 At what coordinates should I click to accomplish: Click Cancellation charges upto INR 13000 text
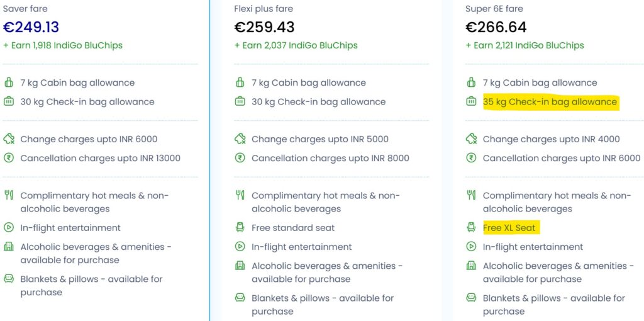100,158
